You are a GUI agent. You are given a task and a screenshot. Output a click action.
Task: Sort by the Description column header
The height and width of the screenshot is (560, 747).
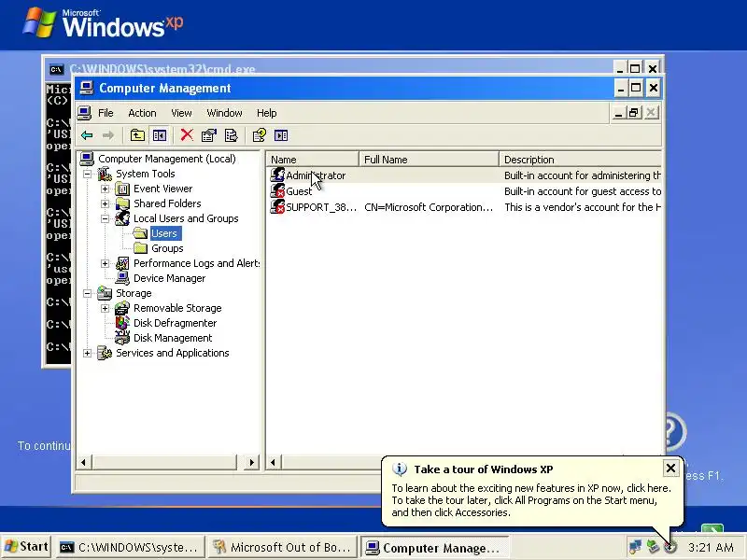(x=580, y=159)
